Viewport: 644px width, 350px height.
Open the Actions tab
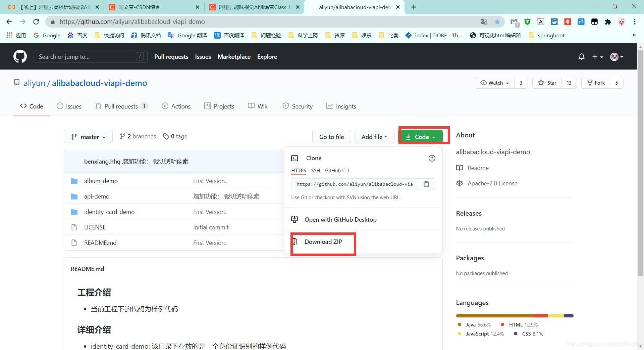(x=176, y=106)
